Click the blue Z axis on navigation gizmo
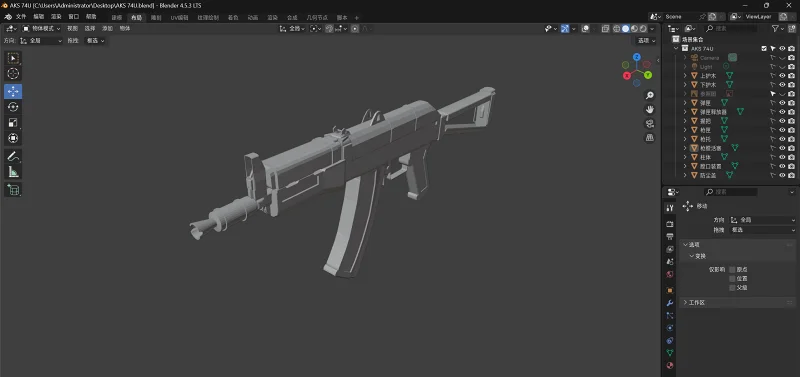800x377 pixels. pyautogui.click(x=637, y=57)
